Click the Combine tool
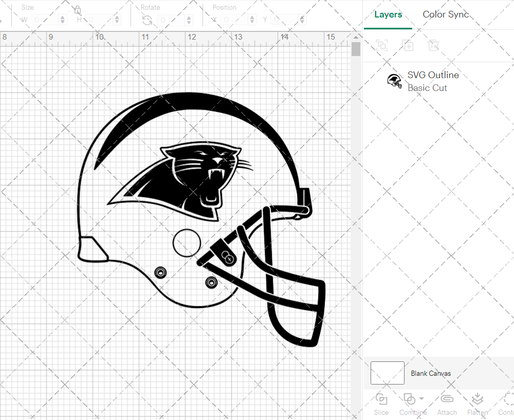The image size is (514, 420). pyautogui.click(x=413, y=404)
